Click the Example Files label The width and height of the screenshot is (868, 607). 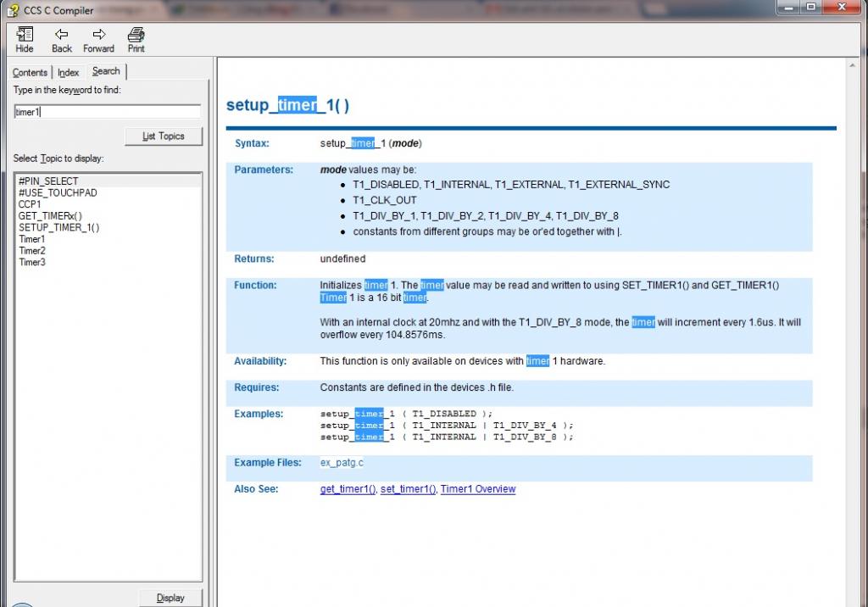(268, 462)
